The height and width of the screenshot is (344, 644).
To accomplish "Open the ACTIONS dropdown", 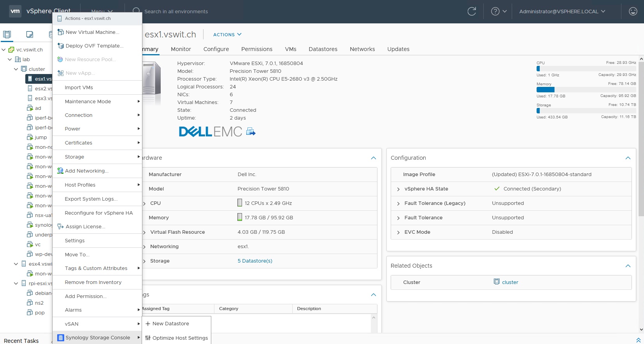I will coord(227,35).
